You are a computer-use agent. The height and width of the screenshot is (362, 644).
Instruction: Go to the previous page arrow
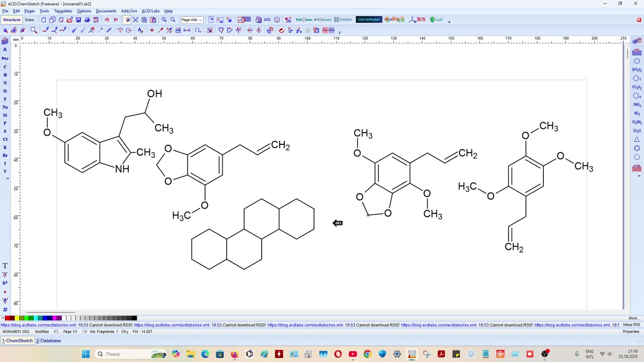click(56, 332)
